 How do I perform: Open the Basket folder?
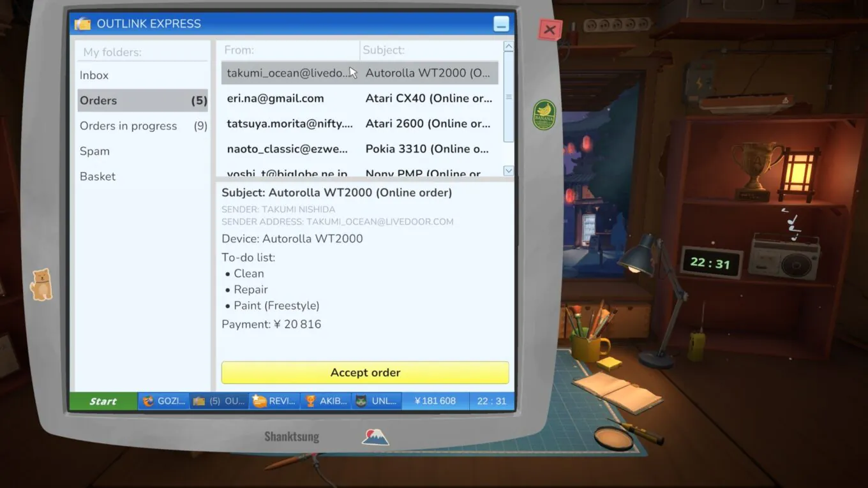[x=142, y=177]
